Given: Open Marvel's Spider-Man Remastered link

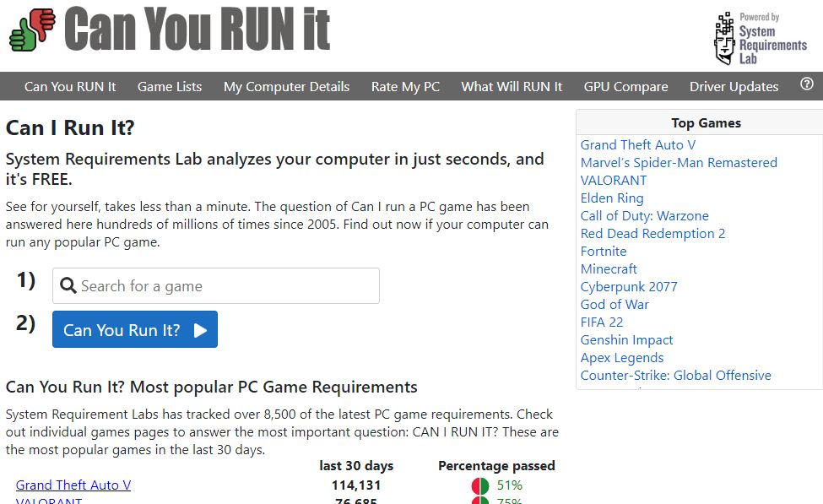Looking at the screenshot, I should [x=679, y=163].
